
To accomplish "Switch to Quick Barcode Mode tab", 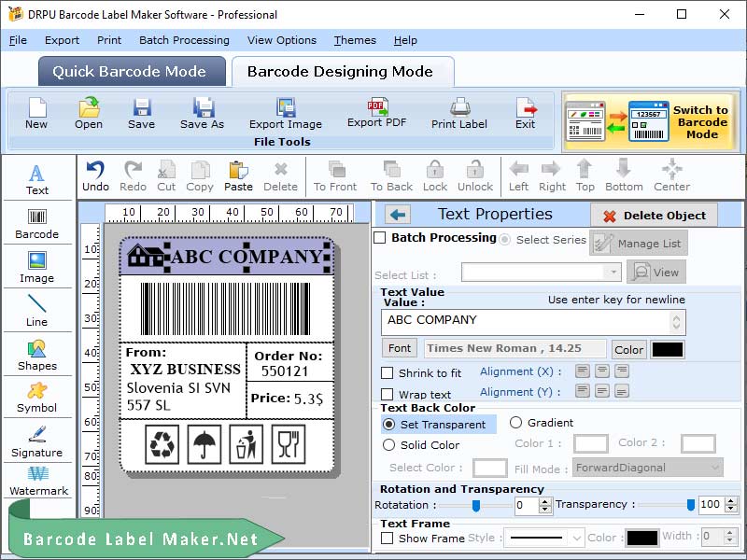I will point(131,72).
